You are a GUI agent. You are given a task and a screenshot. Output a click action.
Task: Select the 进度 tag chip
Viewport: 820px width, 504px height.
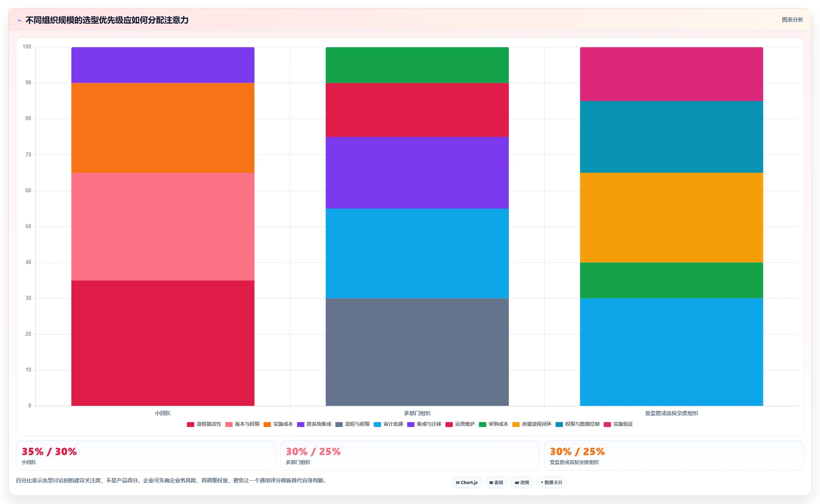[522, 482]
